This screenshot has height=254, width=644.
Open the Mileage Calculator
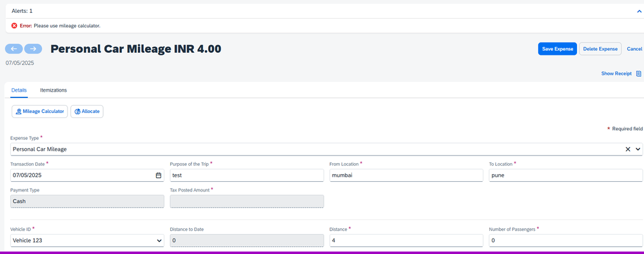[40, 112]
